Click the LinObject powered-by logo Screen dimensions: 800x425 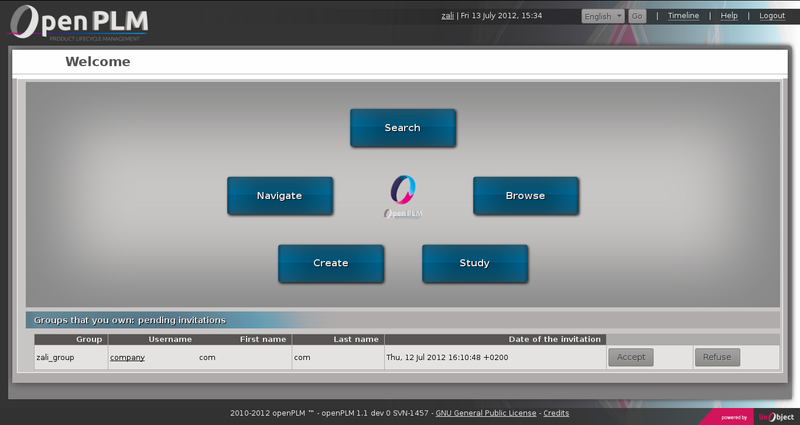click(x=771, y=415)
